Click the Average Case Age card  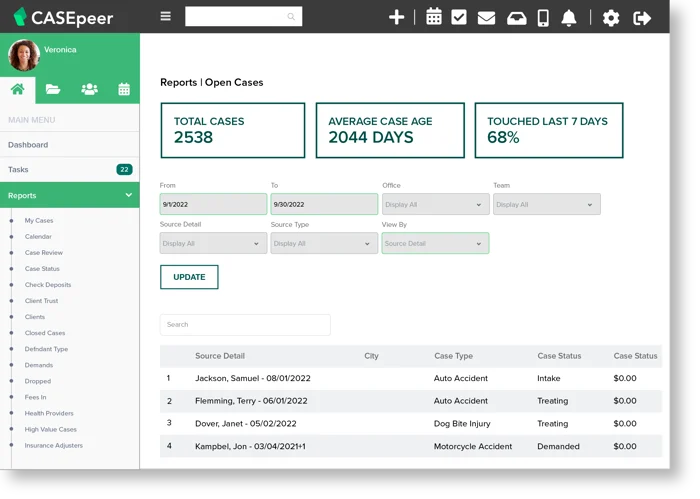pyautogui.click(x=390, y=130)
